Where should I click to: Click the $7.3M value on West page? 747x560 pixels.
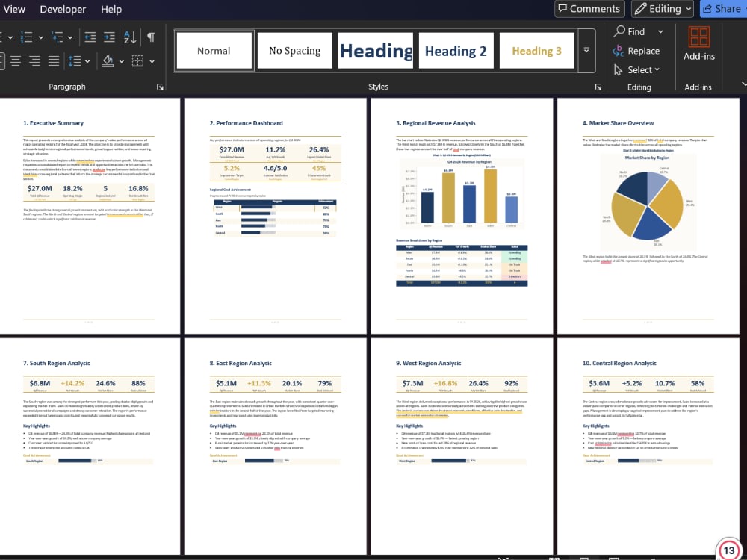click(x=412, y=383)
